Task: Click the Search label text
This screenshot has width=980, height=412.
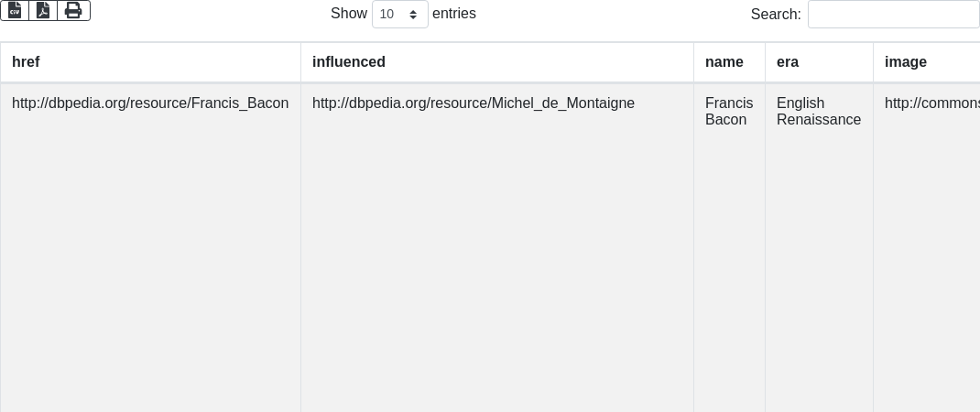Action: coord(776,15)
